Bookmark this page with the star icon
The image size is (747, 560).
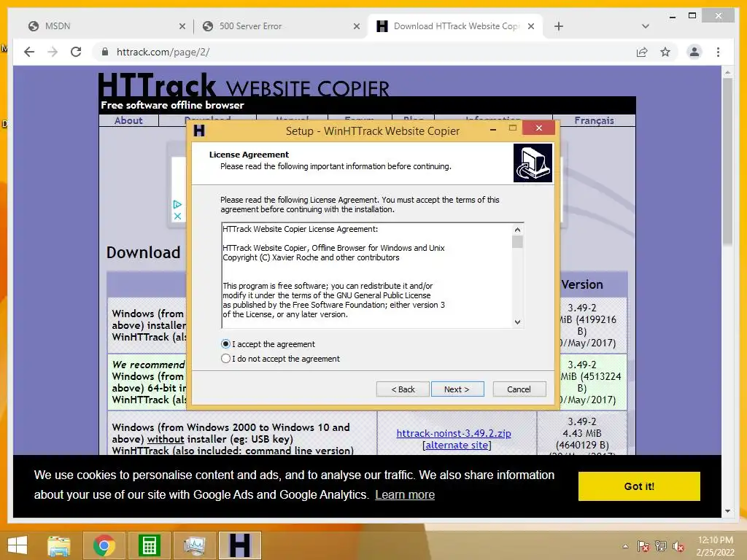(x=665, y=52)
